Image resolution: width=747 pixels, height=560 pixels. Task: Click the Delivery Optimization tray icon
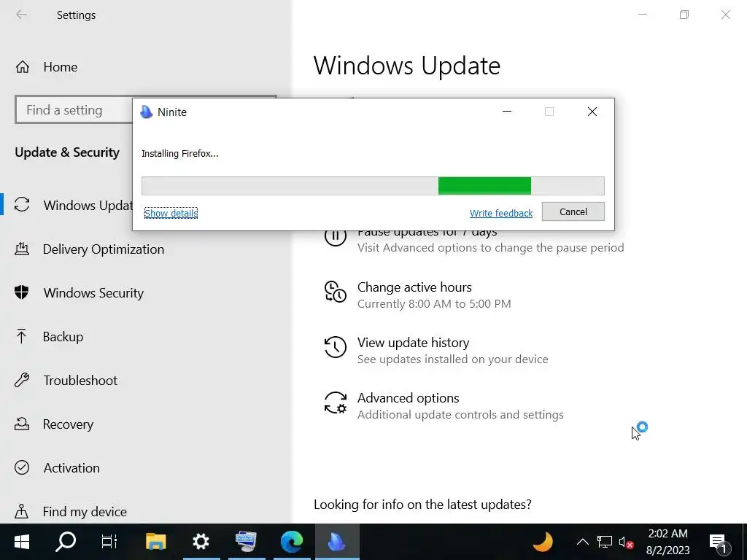pos(22,249)
